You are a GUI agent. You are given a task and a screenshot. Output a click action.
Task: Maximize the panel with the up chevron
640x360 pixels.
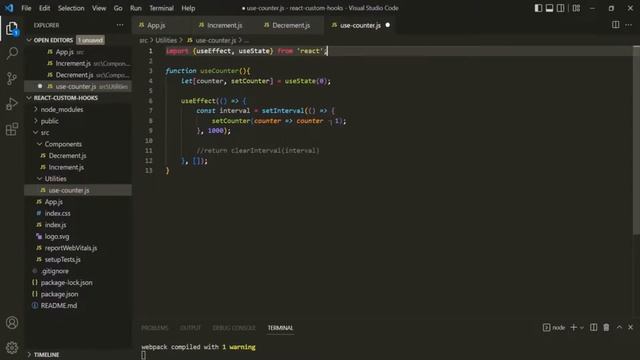(x=619, y=327)
